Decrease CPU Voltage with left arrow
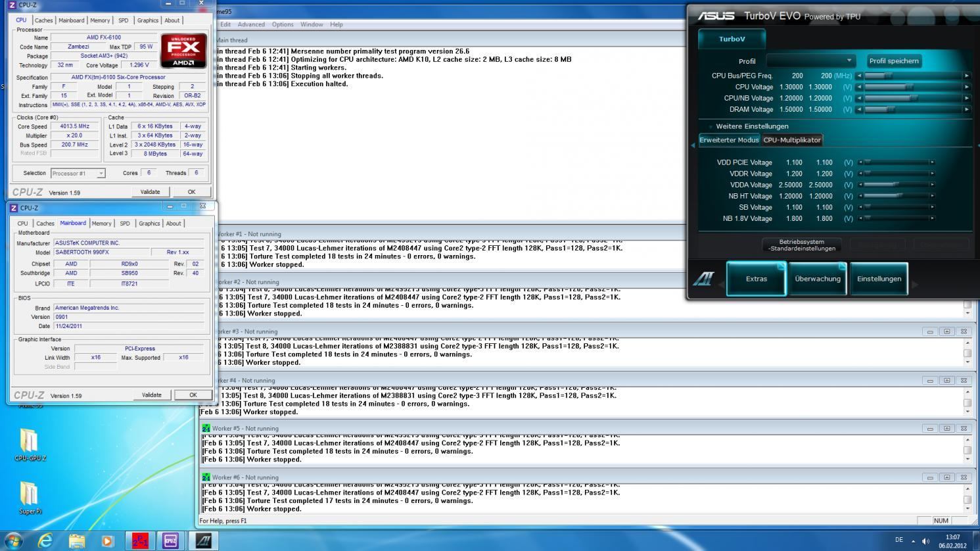The image size is (980, 551). tap(859, 87)
